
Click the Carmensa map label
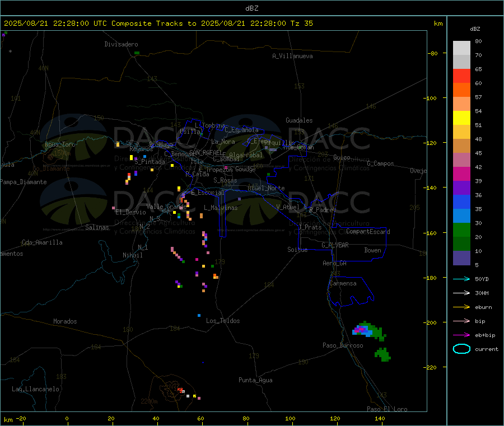[x=343, y=283]
